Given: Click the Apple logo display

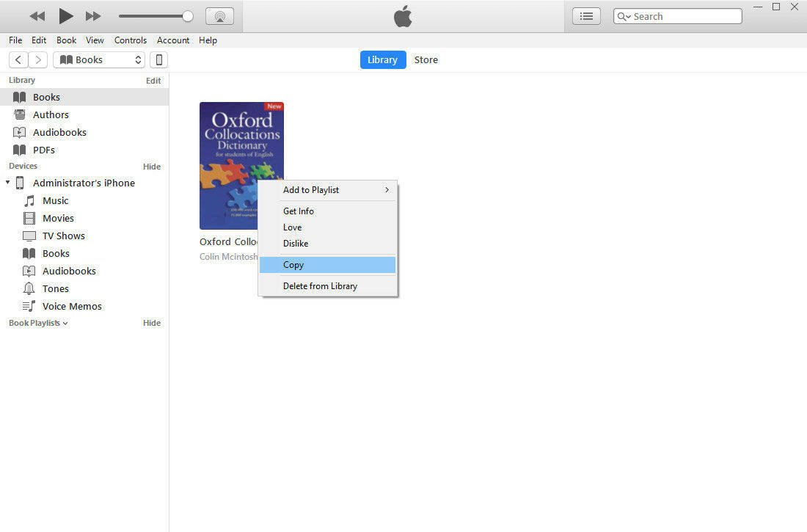Looking at the screenshot, I should 403,16.
